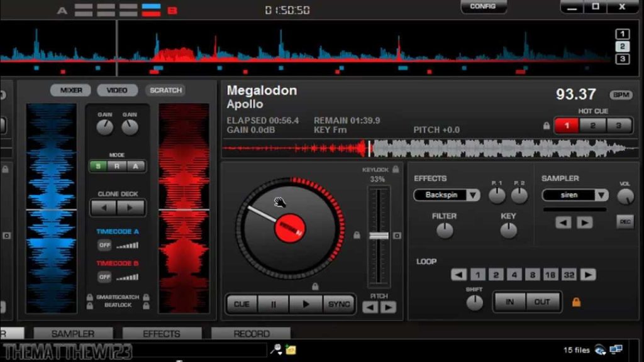Viewport: 644px width, 362px height.
Task: Toggle the KEYLOCK padlock
Action: [x=396, y=168]
